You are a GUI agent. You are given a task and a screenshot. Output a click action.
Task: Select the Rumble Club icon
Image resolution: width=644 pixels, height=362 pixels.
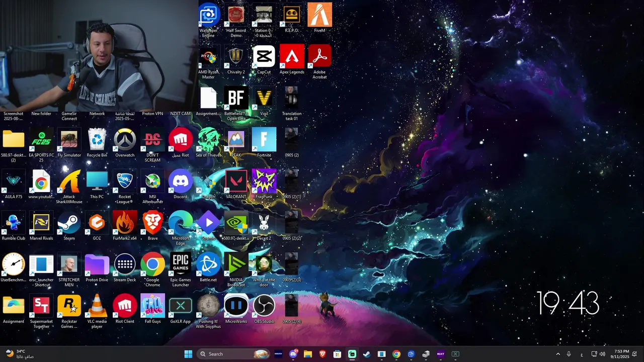[14, 224]
